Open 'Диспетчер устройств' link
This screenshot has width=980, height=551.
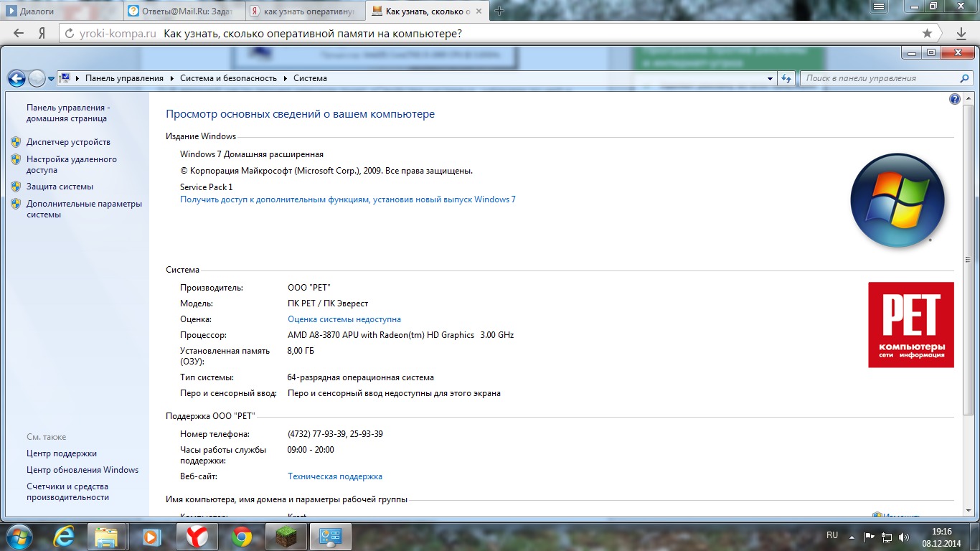68,142
